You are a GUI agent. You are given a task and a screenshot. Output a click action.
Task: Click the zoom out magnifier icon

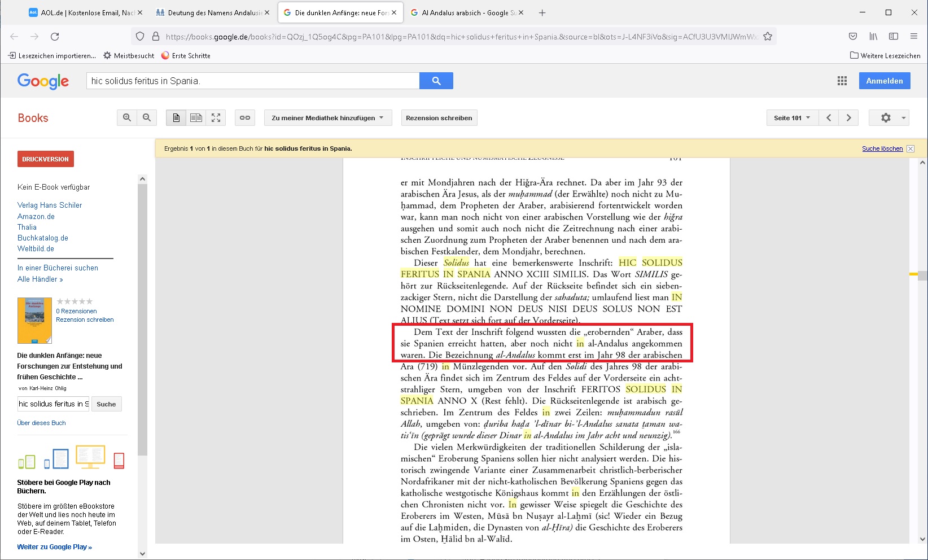point(147,117)
